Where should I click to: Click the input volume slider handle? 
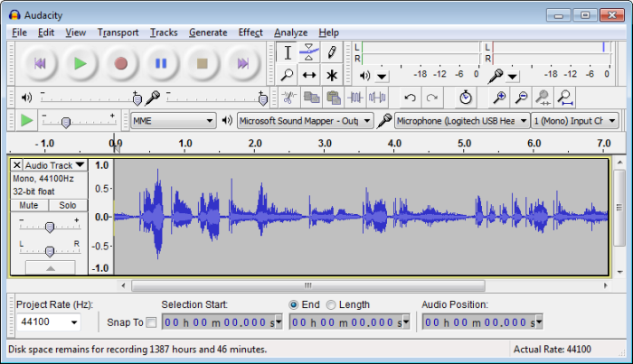[263, 99]
